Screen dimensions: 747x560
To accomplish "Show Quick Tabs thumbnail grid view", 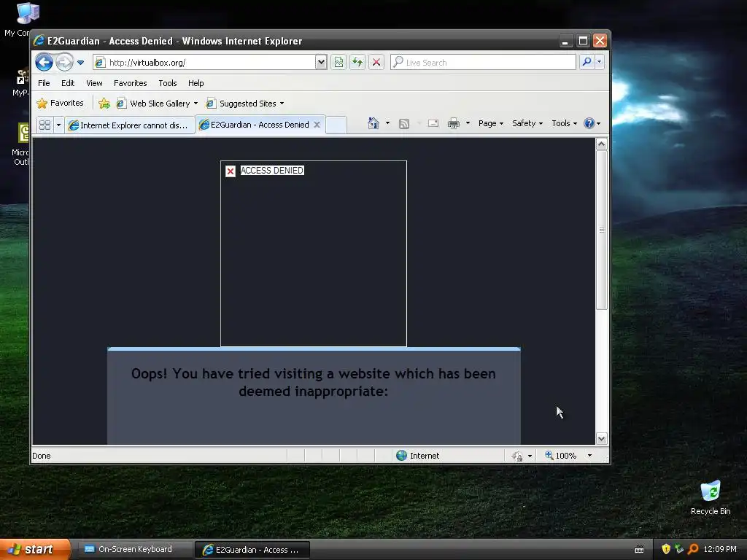I will tap(44, 125).
